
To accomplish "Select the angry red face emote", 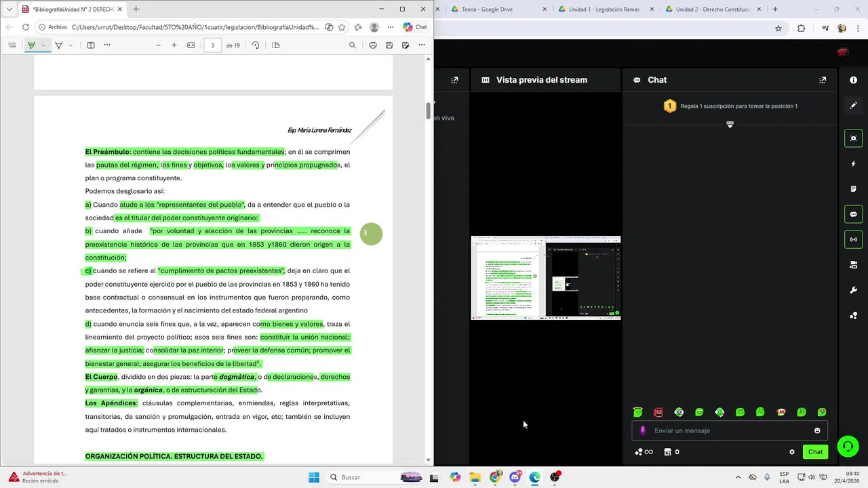I will point(658,412).
